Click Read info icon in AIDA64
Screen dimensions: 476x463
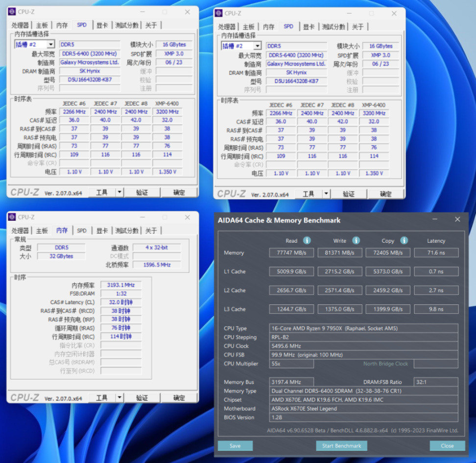coord(307,241)
